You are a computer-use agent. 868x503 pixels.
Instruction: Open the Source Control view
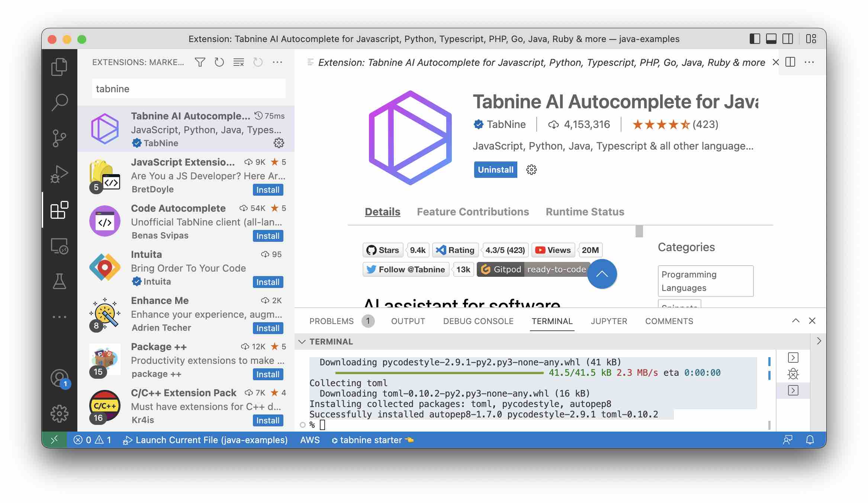click(60, 138)
